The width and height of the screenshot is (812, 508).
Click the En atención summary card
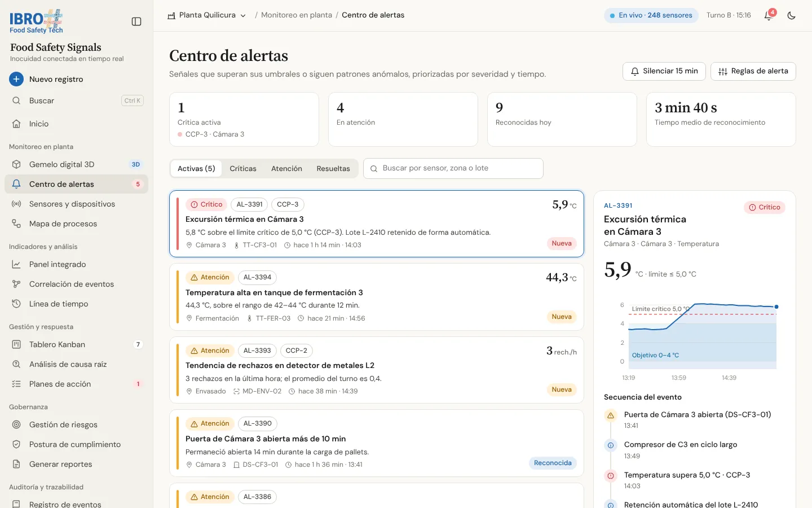403,119
